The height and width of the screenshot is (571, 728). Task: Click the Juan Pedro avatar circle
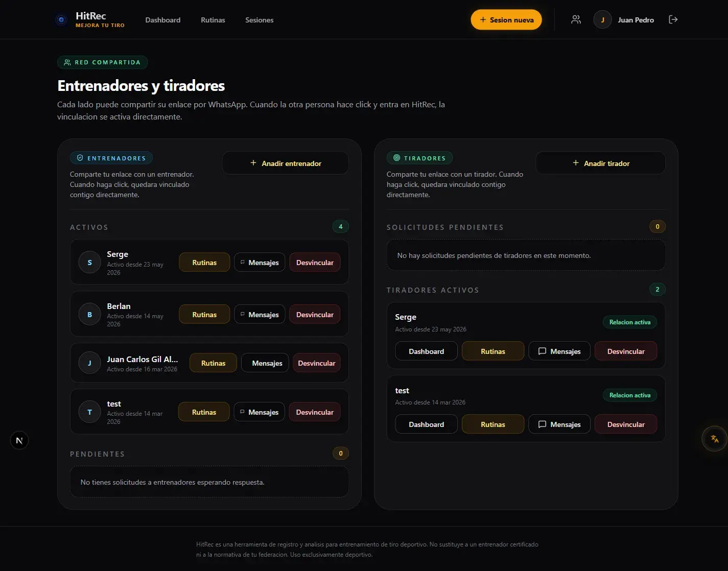tap(602, 20)
